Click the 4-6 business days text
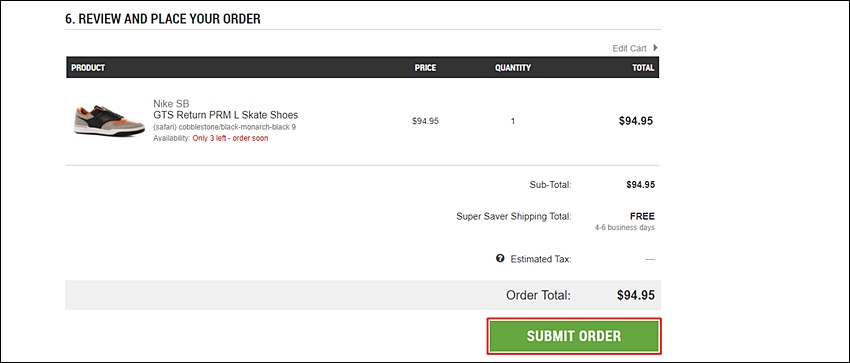Image resolution: width=850 pixels, height=363 pixels. (624, 228)
